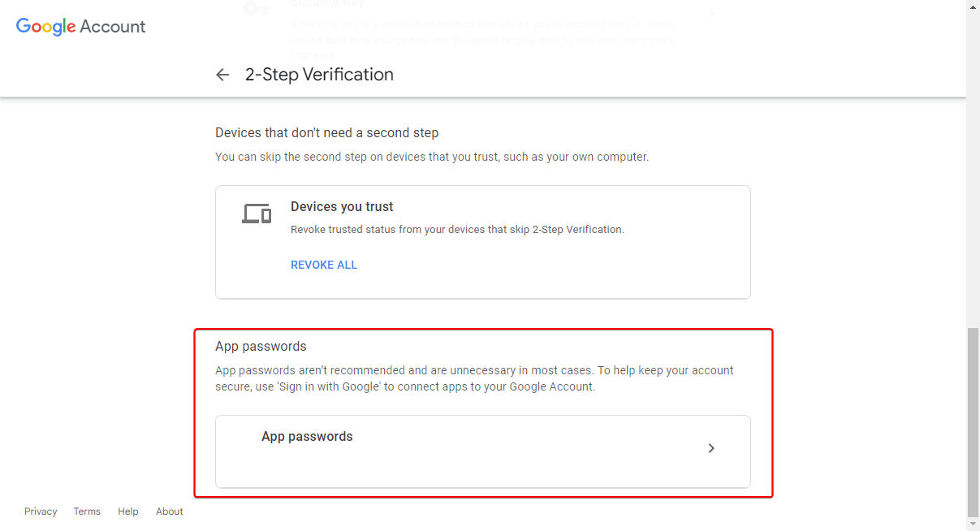Open the Privacy footer link

pyautogui.click(x=41, y=512)
